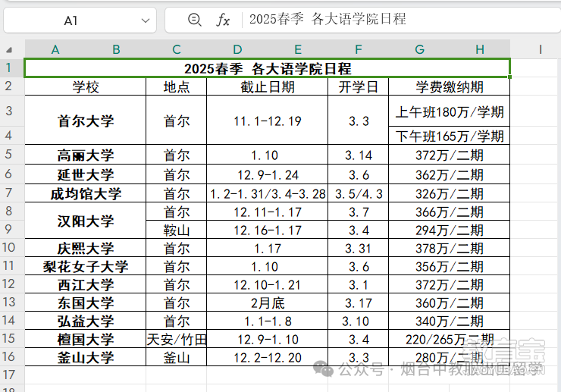Select column H header
Image resolution: width=561 pixels, height=392 pixels.
pyautogui.click(x=480, y=49)
